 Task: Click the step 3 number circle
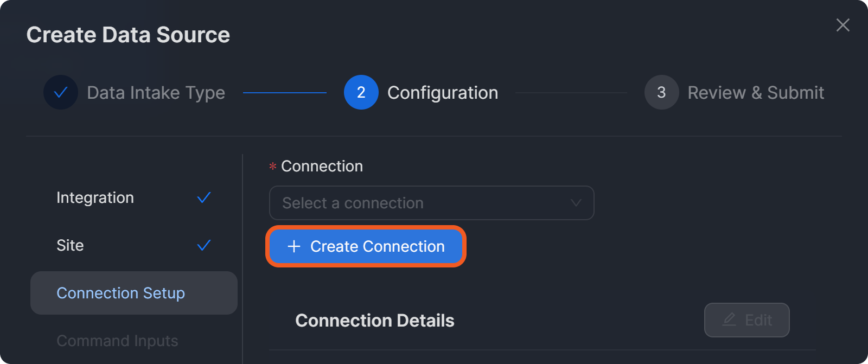pos(661,92)
